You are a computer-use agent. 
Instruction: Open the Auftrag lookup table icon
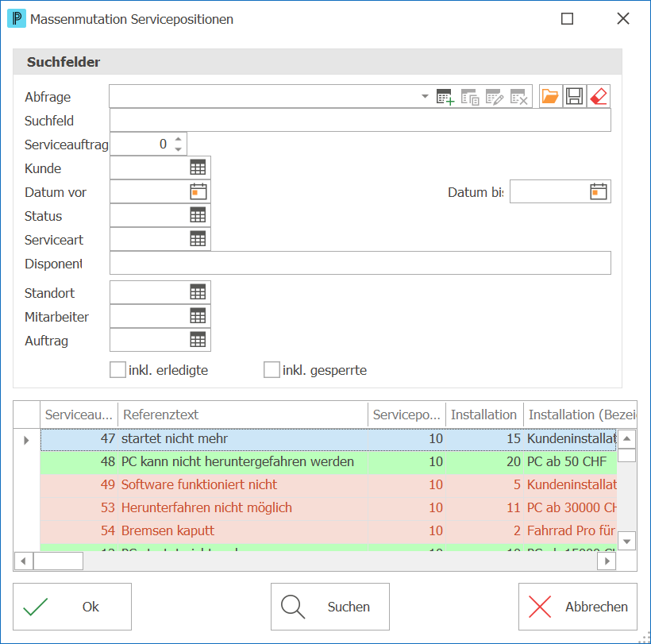198,340
